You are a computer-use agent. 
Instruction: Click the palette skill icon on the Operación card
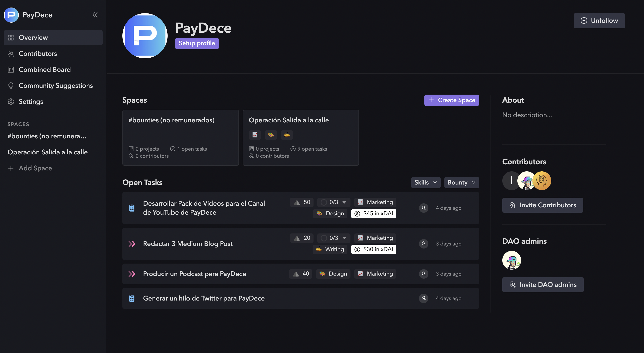(271, 135)
